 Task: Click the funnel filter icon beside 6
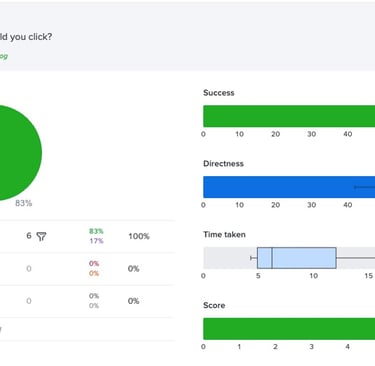[41, 237]
